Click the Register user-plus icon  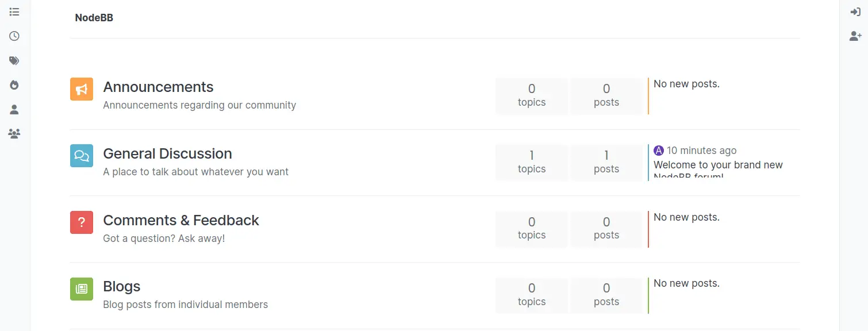855,36
